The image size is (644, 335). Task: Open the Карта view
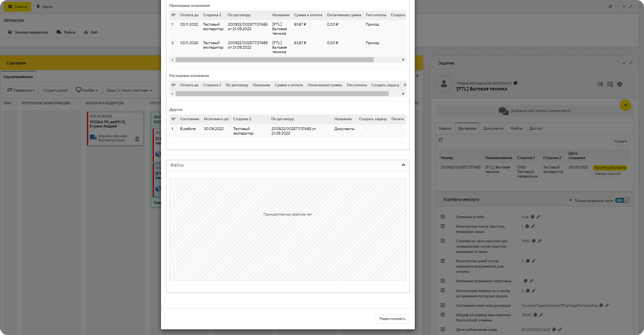pos(44,7)
